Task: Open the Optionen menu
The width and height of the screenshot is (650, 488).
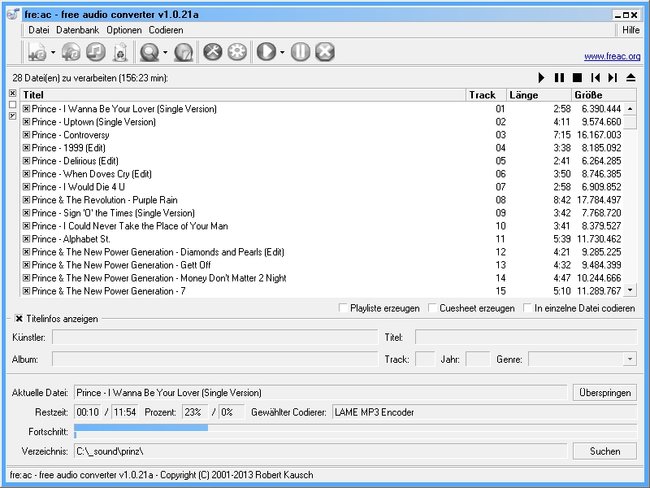Action: (124, 30)
